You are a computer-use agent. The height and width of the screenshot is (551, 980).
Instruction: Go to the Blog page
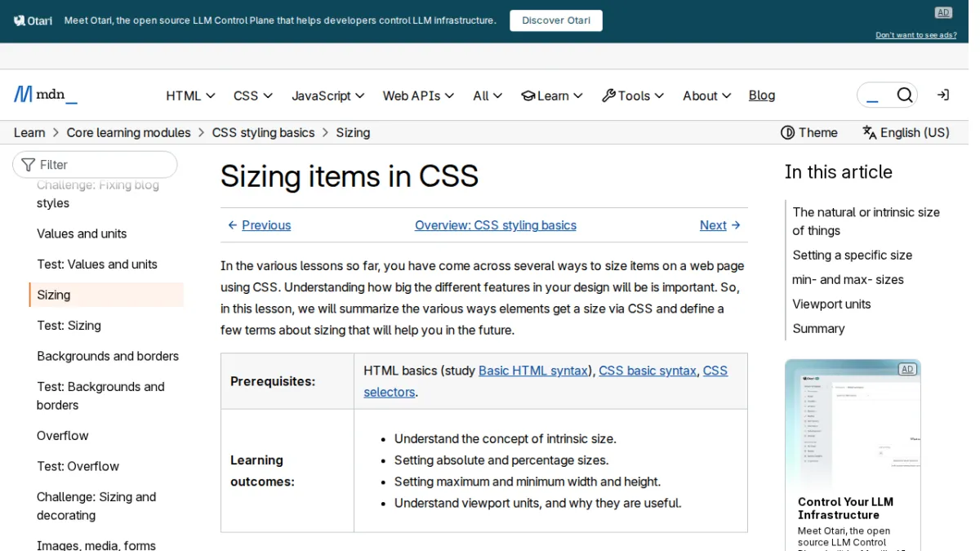tap(762, 96)
